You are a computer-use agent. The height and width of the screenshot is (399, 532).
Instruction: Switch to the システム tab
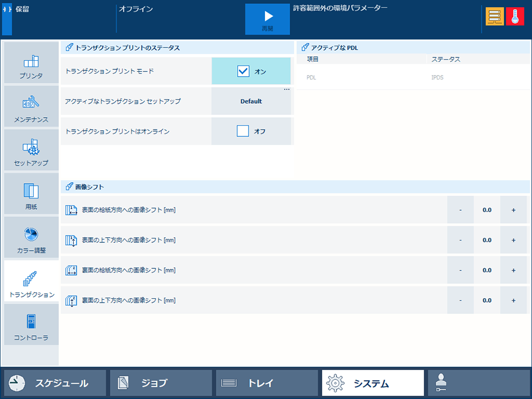[x=373, y=383]
